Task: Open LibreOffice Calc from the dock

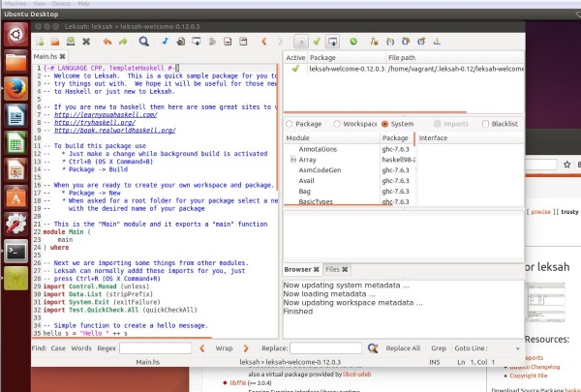Action: pos(15,142)
